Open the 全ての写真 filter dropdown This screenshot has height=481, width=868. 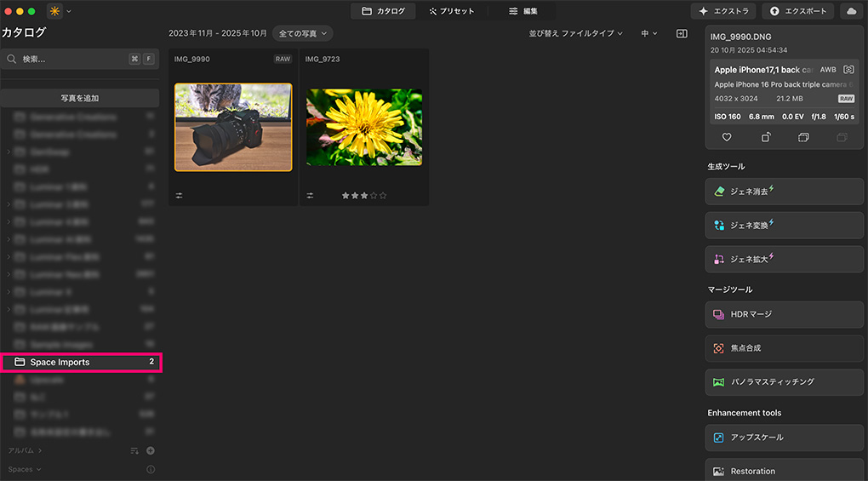tap(302, 33)
